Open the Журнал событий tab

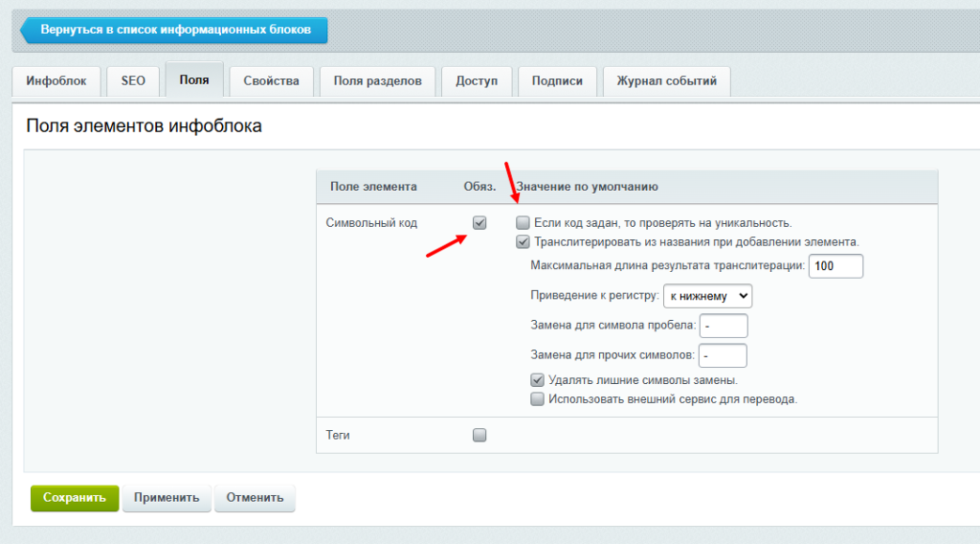666,81
